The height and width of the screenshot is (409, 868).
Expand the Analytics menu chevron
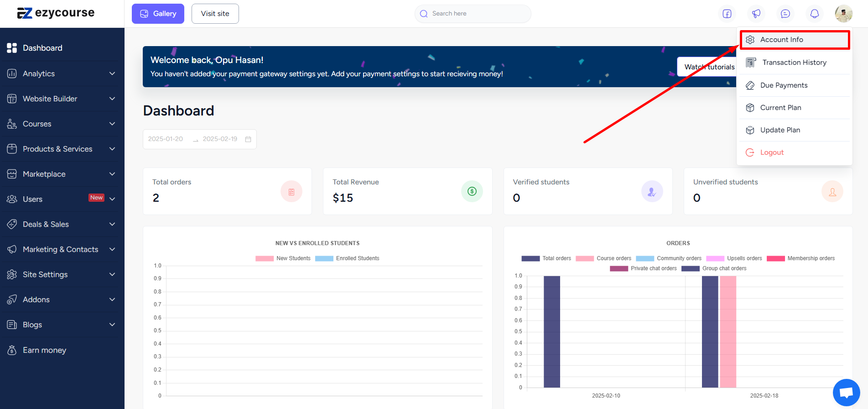[x=112, y=73]
